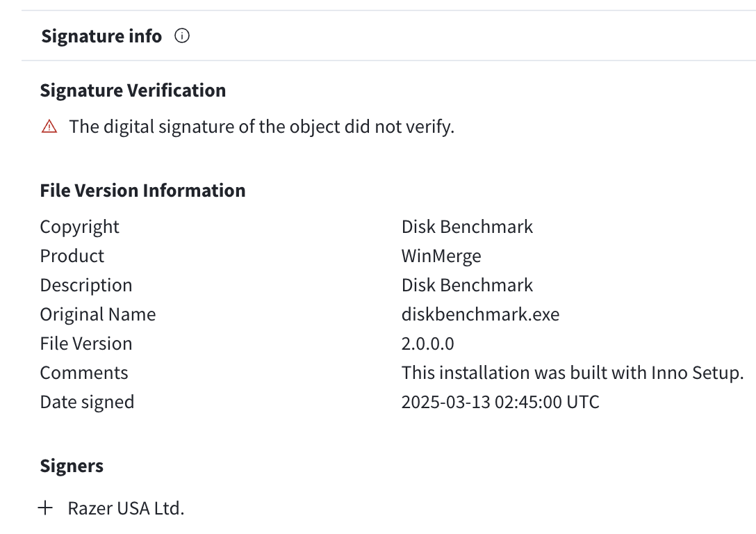Click the Razer USA Ltd. signer name
The width and height of the screenshot is (756, 534).
[126, 508]
